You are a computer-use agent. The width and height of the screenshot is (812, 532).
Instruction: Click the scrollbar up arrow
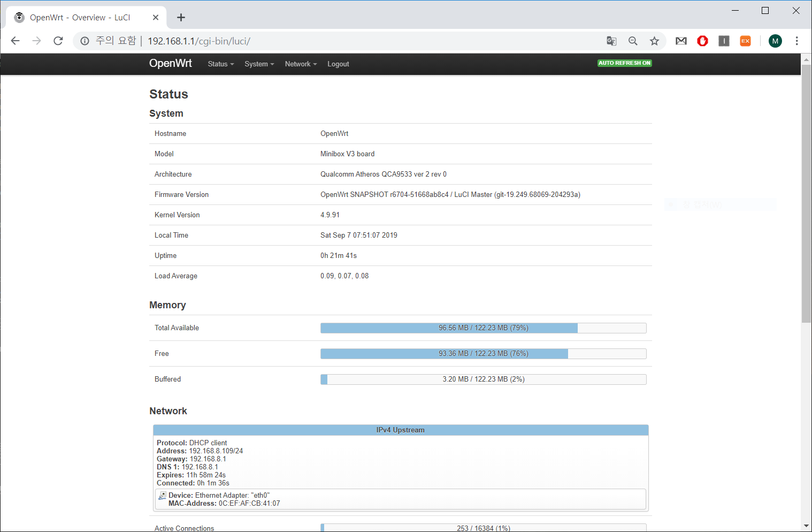[x=806, y=59]
